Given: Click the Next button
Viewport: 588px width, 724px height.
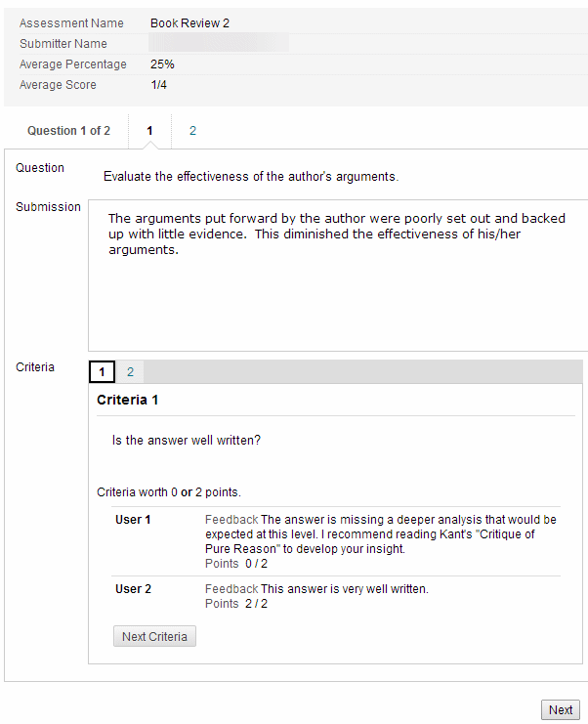Looking at the screenshot, I should (561, 710).
